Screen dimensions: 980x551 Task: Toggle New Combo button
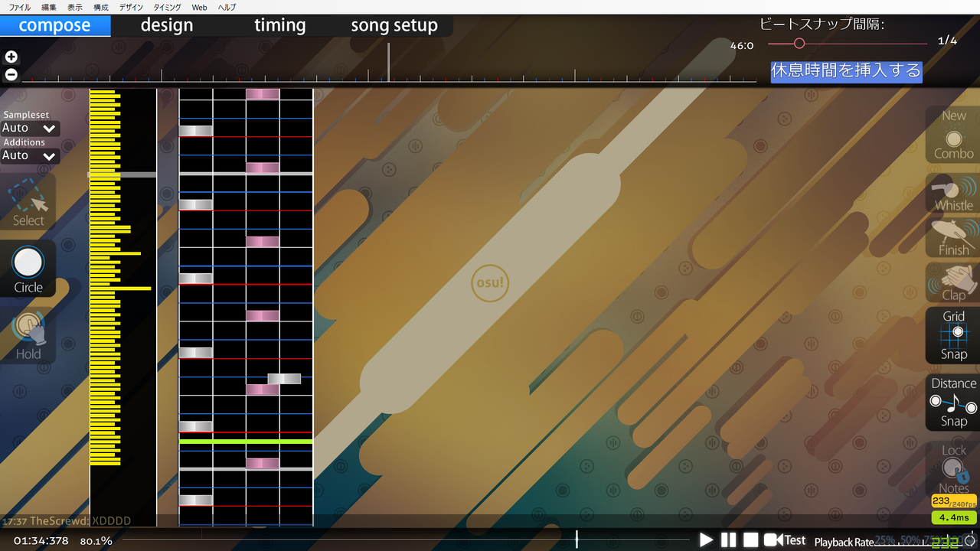[x=953, y=135]
